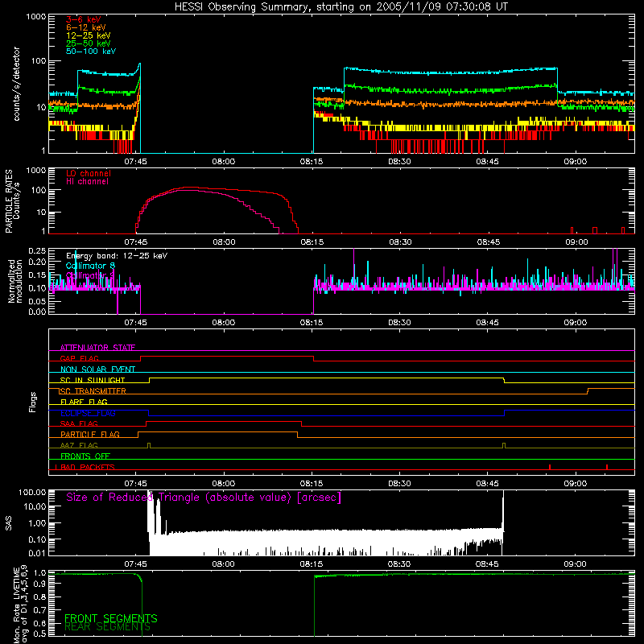Select the GAP FLAG label
Viewport: 644px width, 644px height.
[x=79, y=358]
